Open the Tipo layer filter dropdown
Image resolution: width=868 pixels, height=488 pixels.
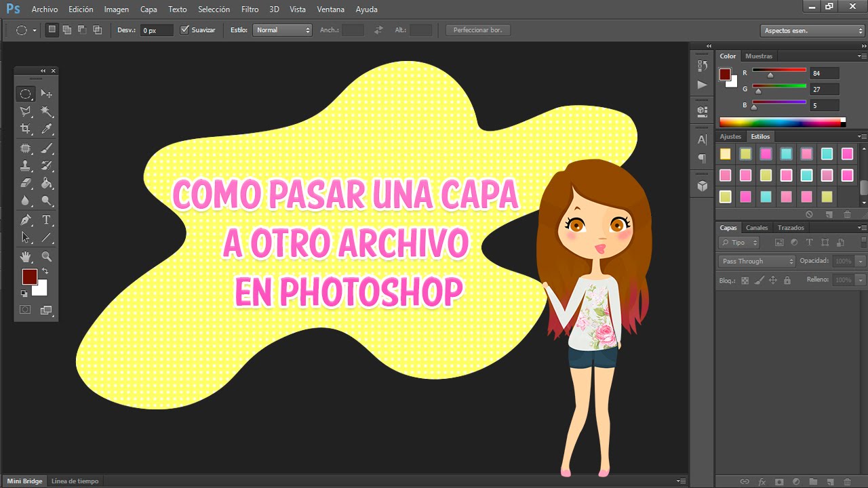click(739, 243)
